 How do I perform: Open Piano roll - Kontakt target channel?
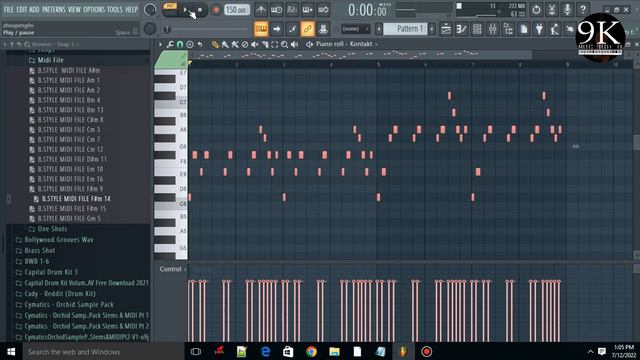344,44
